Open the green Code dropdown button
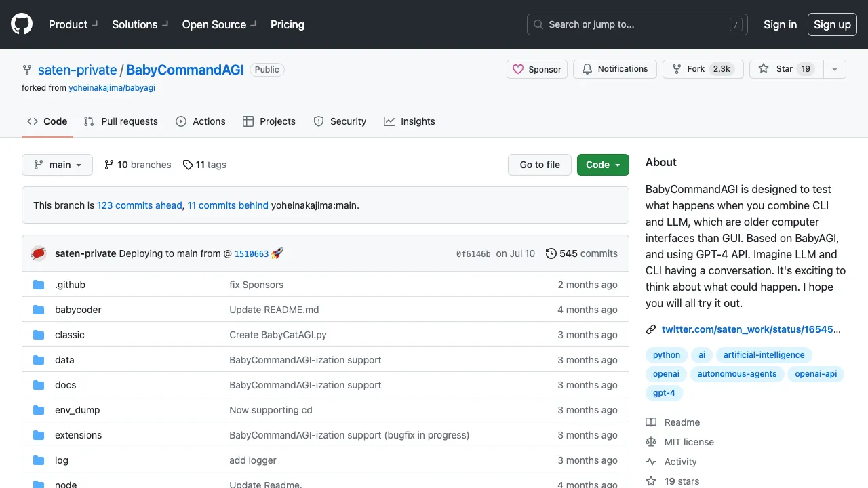 [x=603, y=165]
